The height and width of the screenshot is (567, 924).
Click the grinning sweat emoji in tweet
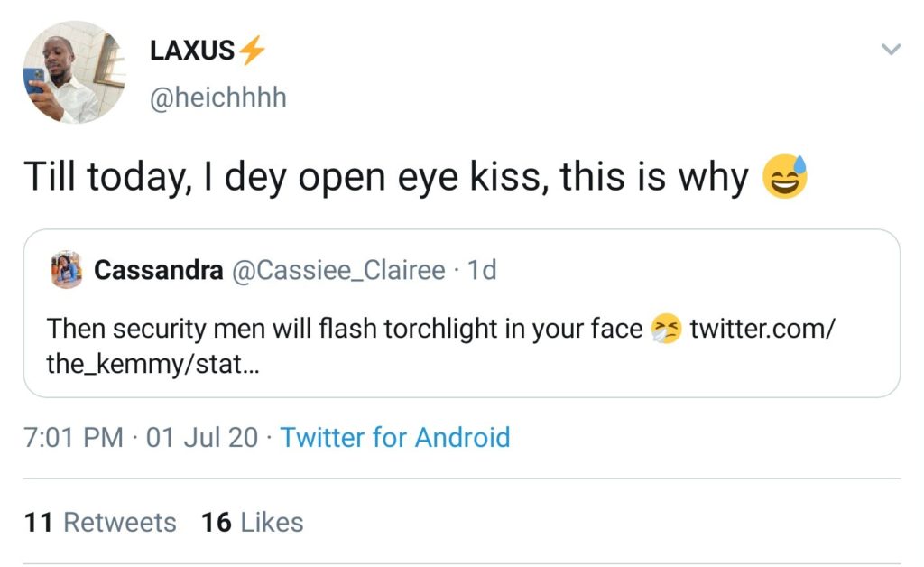point(784,178)
